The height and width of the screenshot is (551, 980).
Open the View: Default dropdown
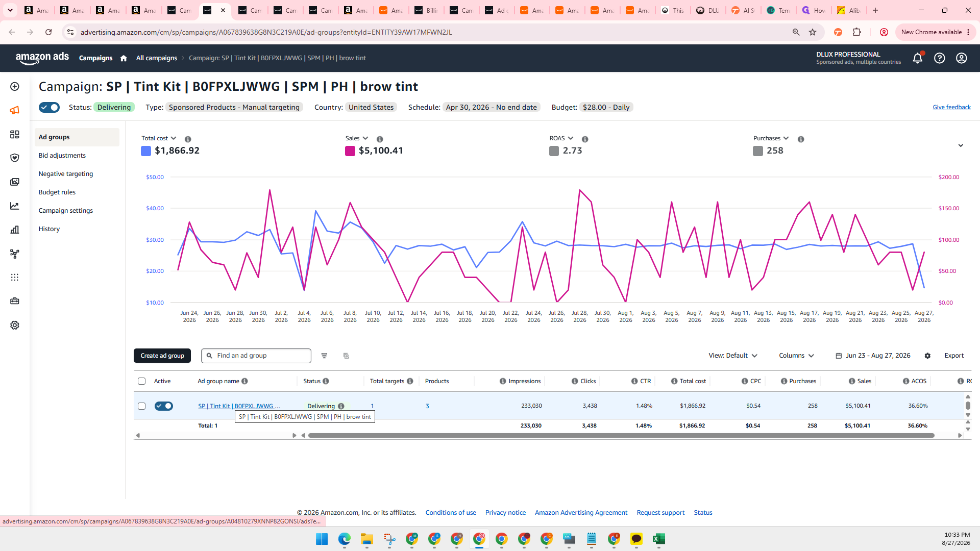point(733,356)
